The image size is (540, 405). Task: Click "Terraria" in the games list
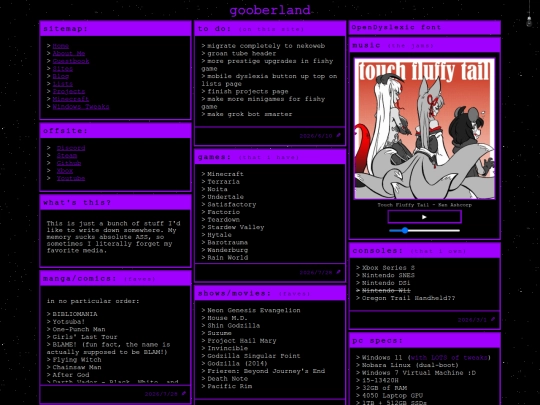223,181
